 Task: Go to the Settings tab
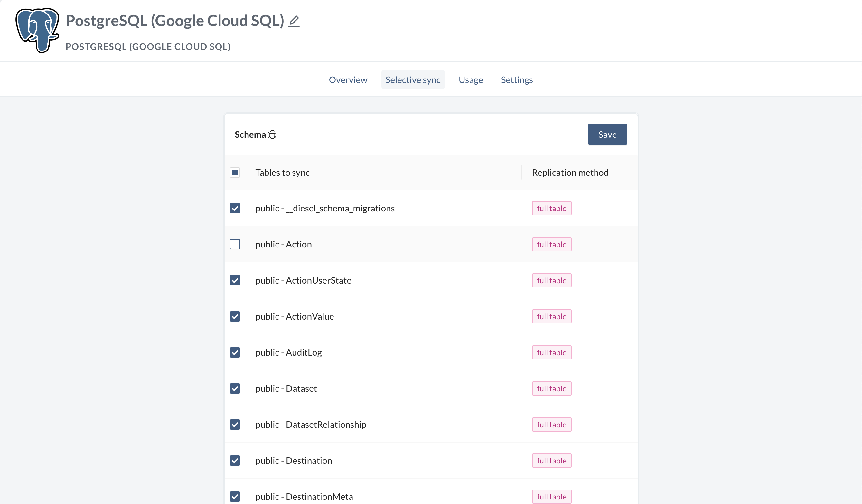[517, 80]
